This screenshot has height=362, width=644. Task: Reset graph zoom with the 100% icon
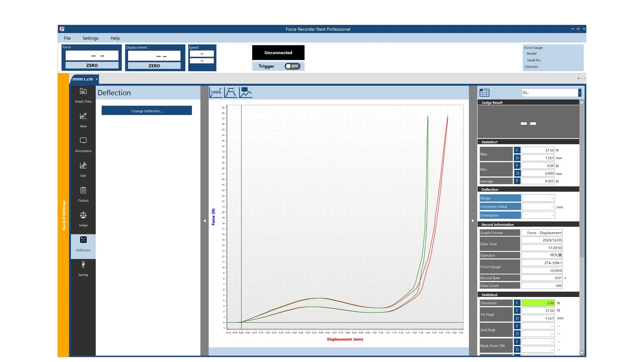216,93
